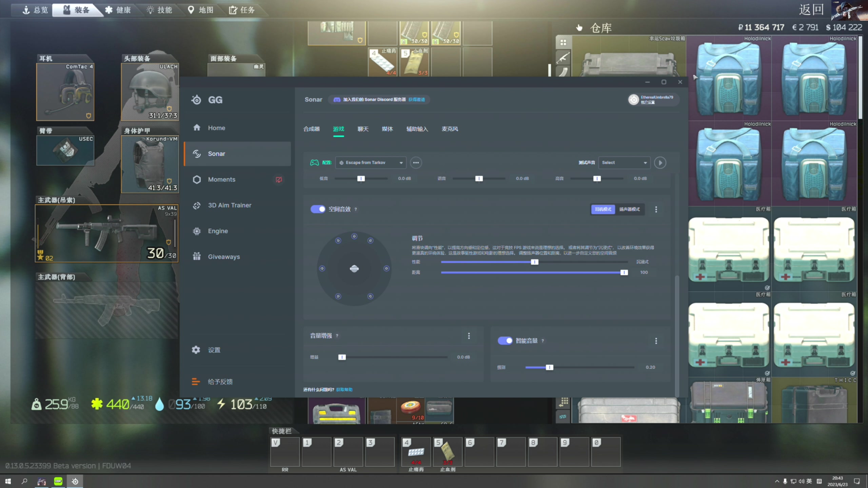Screen dimensions: 868x488
Task: Select the right side virtual speaker
Action: coord(386,268)
